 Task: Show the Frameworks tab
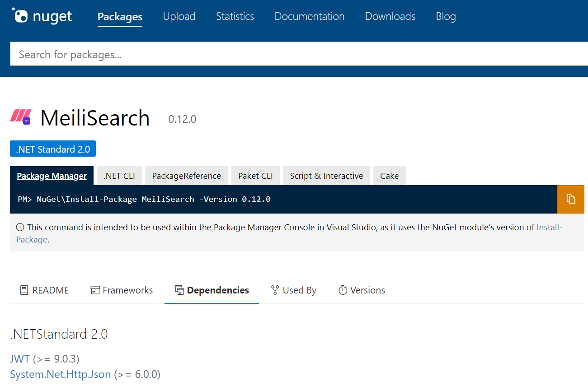122,290
